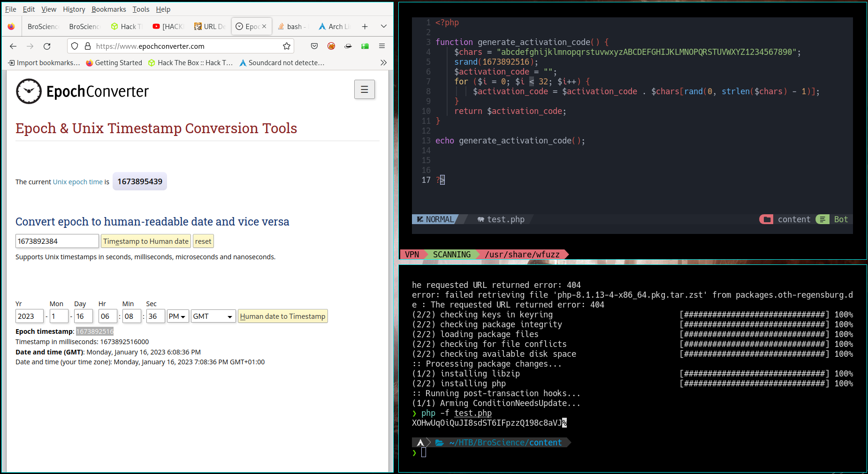Open the History menu
This screenshot has height=474, width=868.
[74, 9]
